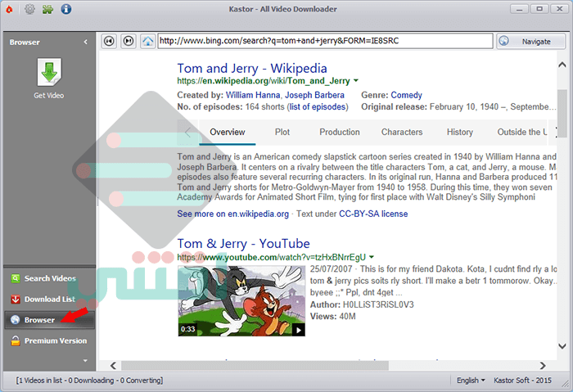This screenshot has width=573, height=392.
Task: Go back with the browser back button
Action: click(109, 41)
